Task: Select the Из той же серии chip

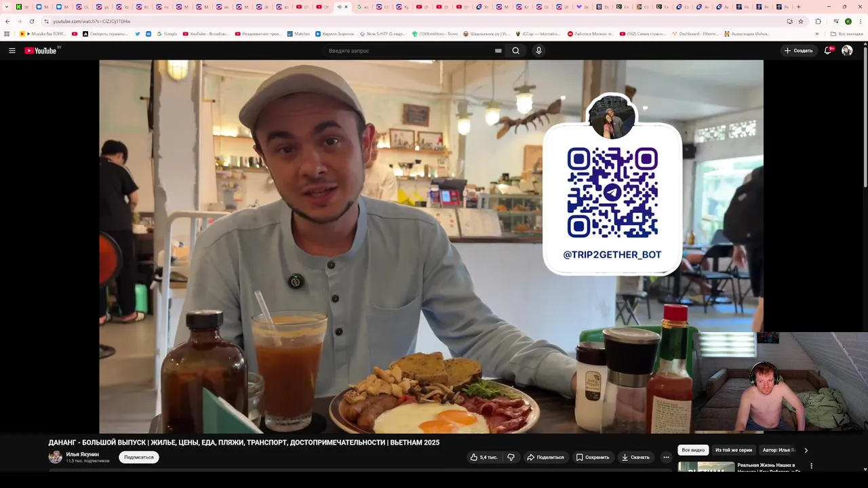Action: [x=734, y=450]
